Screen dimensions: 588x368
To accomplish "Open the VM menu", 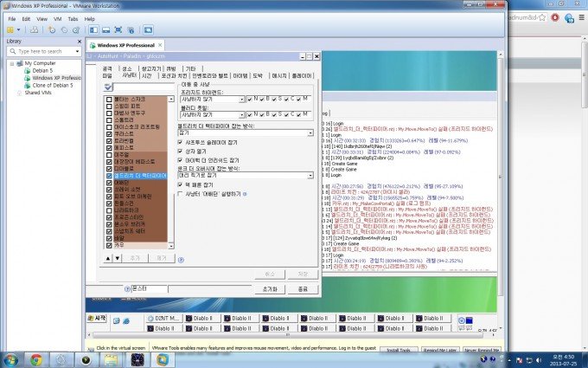I will tap(58, 19).
